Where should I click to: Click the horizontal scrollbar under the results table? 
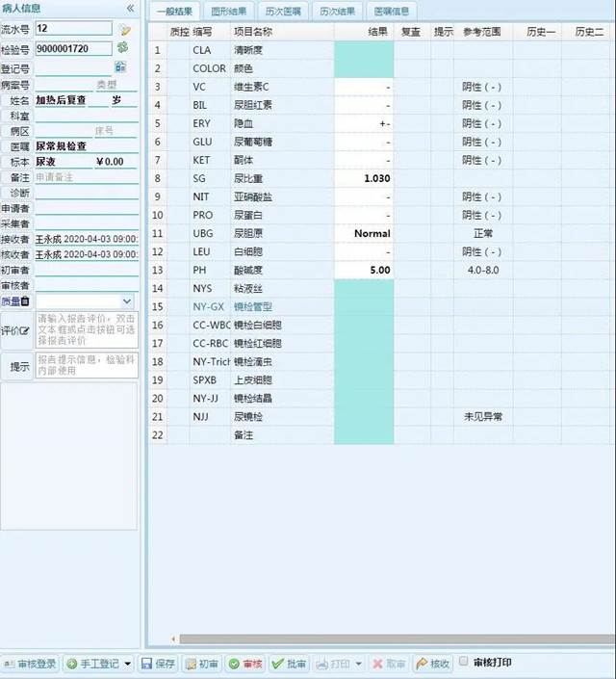[398, 640]
